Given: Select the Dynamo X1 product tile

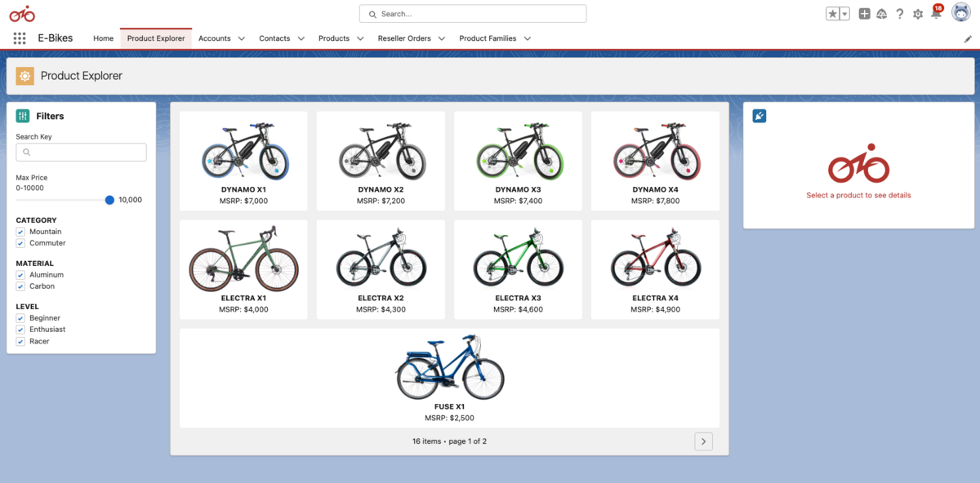Looking at the screenshot, I should point(243,161).
